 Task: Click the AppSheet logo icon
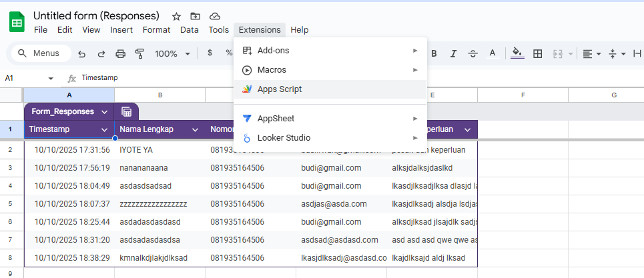(247, 119)
